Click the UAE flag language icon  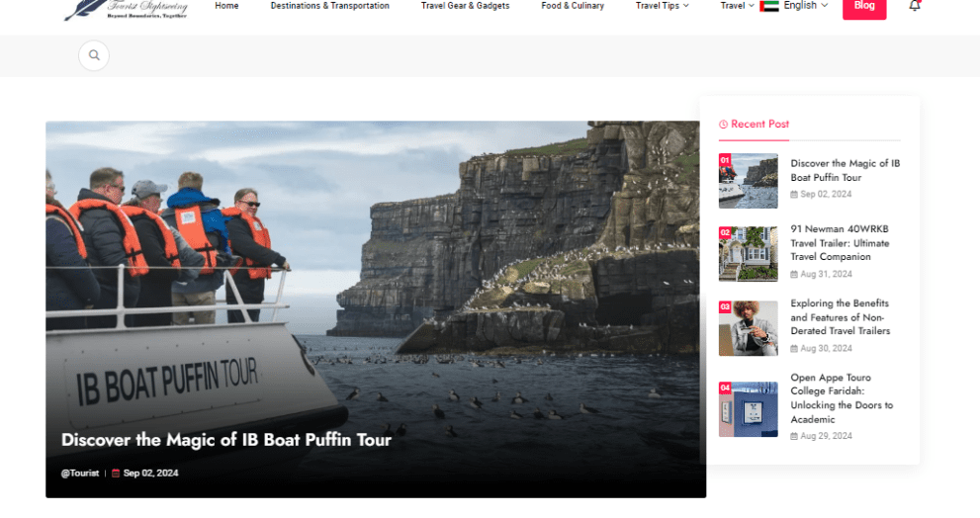pyautogui.click(x=769, y=6)
